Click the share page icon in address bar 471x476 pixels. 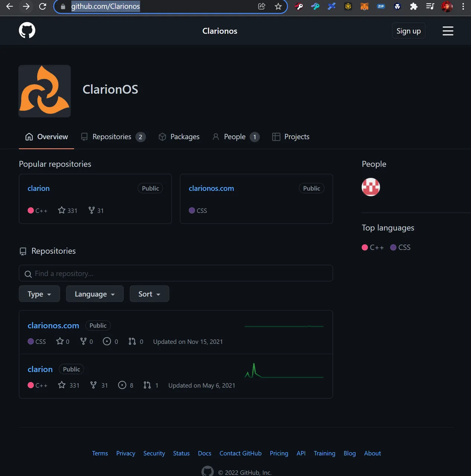tap(262, 6)
